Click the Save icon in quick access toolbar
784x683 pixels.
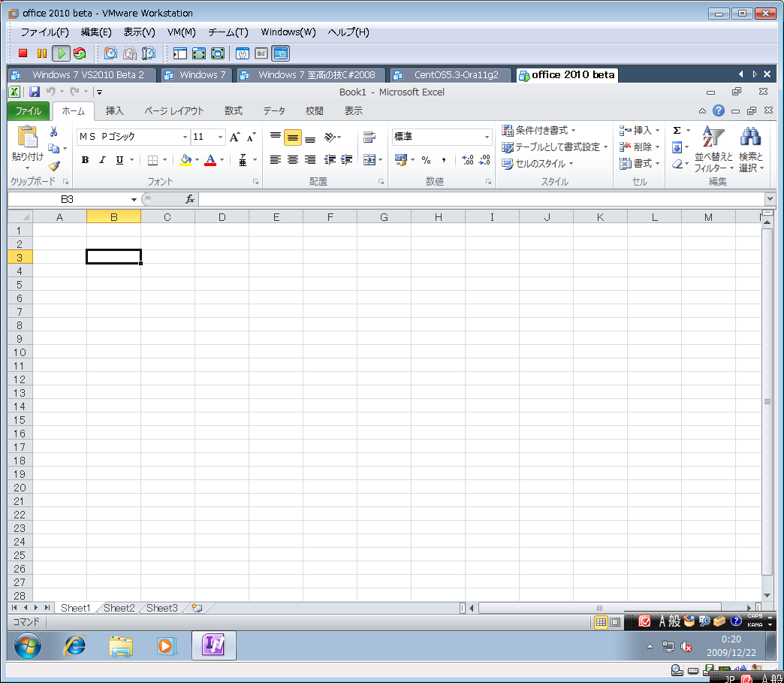35,92
